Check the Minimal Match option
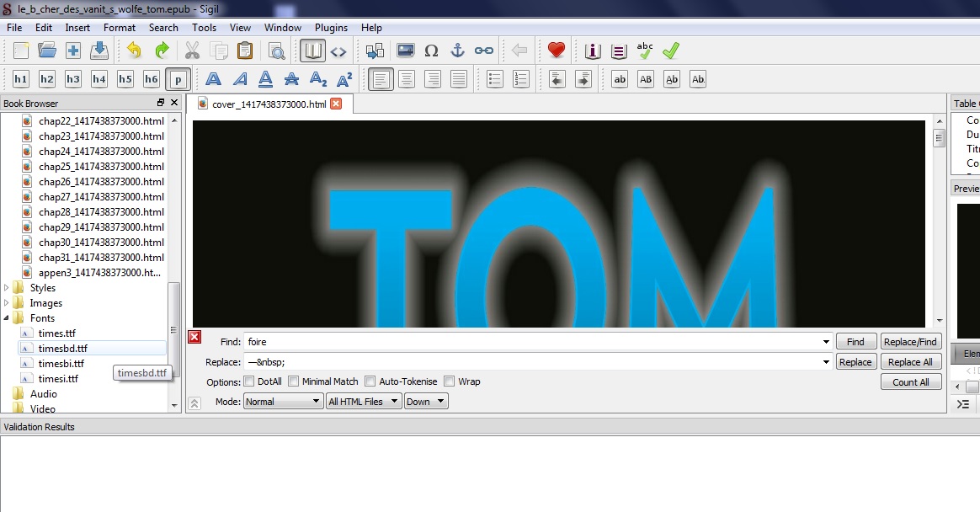The height and width of the screenshot is (512, 980). [294, 381]
